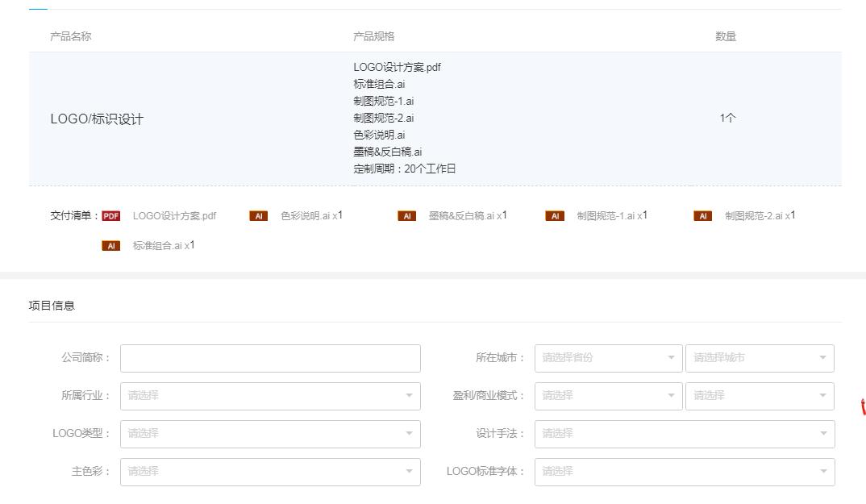866x504 pixels.
Task: Click the 标准组合.ai line in 产品规格
Action: point(379,84)
